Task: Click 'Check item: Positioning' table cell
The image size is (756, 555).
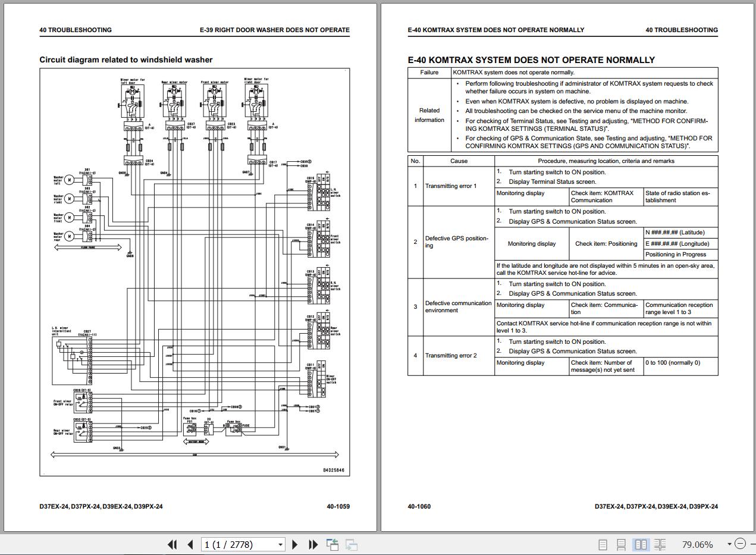Action: (x=606, y=244)
